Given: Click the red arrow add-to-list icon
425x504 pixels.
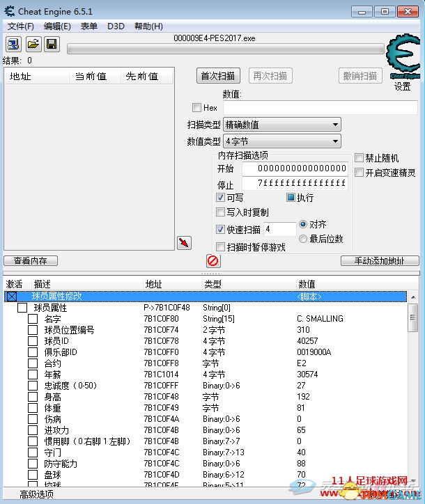Looking at the screenshot, I should (x=184, y=243).
